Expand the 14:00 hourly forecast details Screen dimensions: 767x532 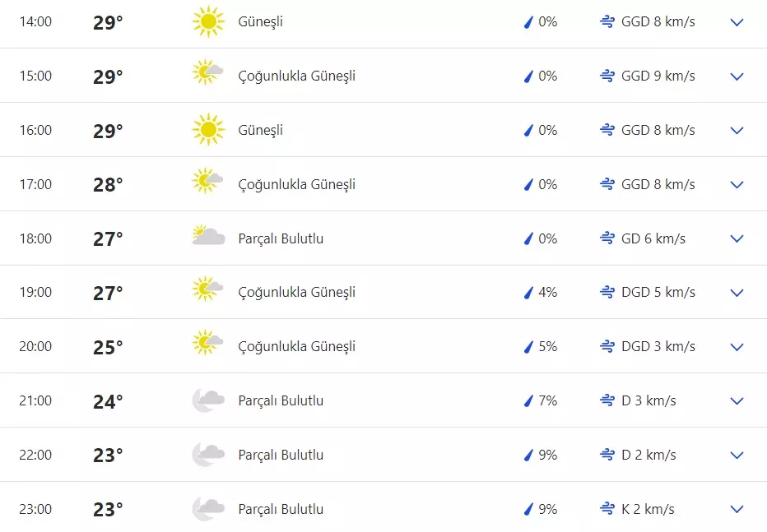point(737,22)
